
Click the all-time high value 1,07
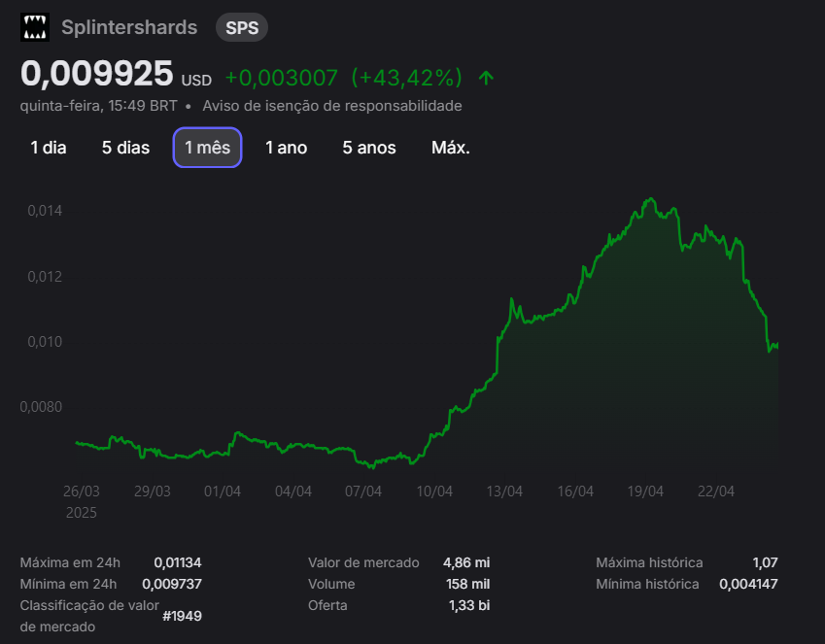coord(765,563)
